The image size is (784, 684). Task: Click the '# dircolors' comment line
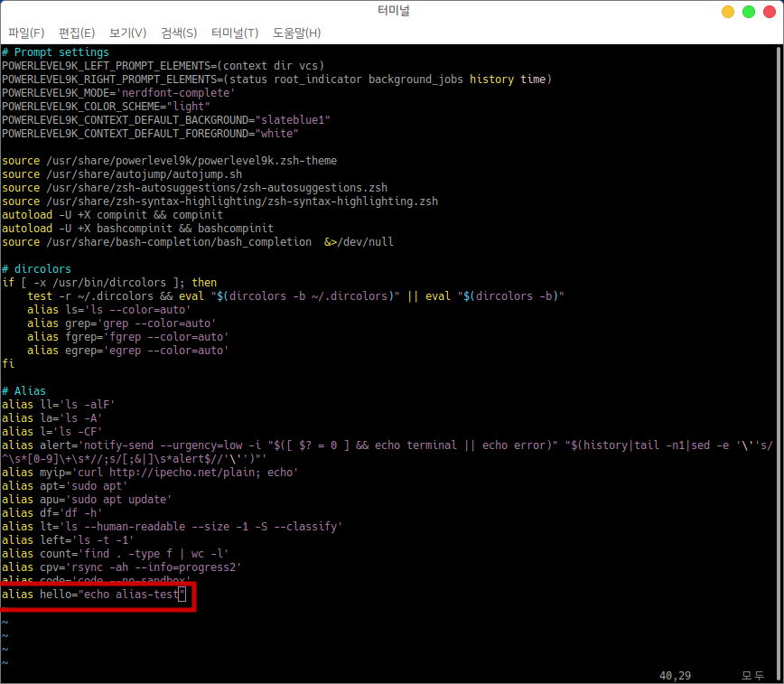click(37, 269)
